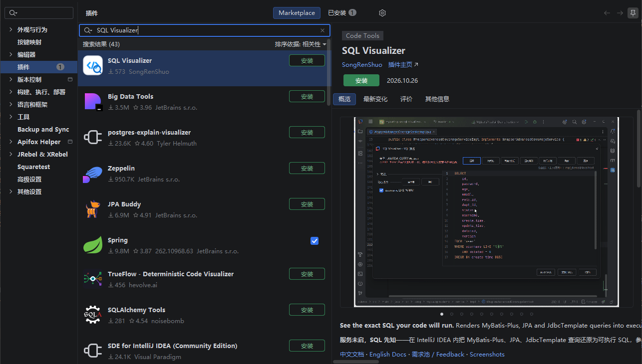The height and width of the screenshot is (364, 642).
Task: Open the 最新变化 tab
Action: tap(375, 99)
